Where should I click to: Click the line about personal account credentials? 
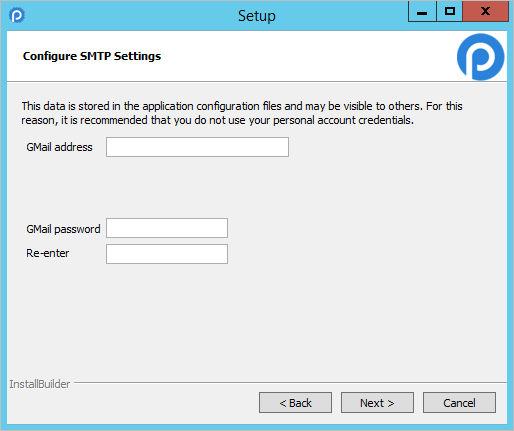click(218, 120)
